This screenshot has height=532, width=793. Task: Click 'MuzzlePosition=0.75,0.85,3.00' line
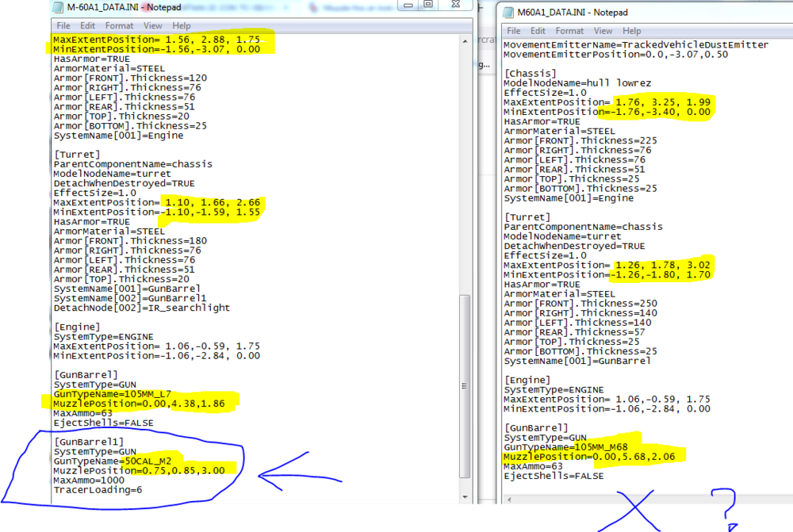[x=139, y=471]
